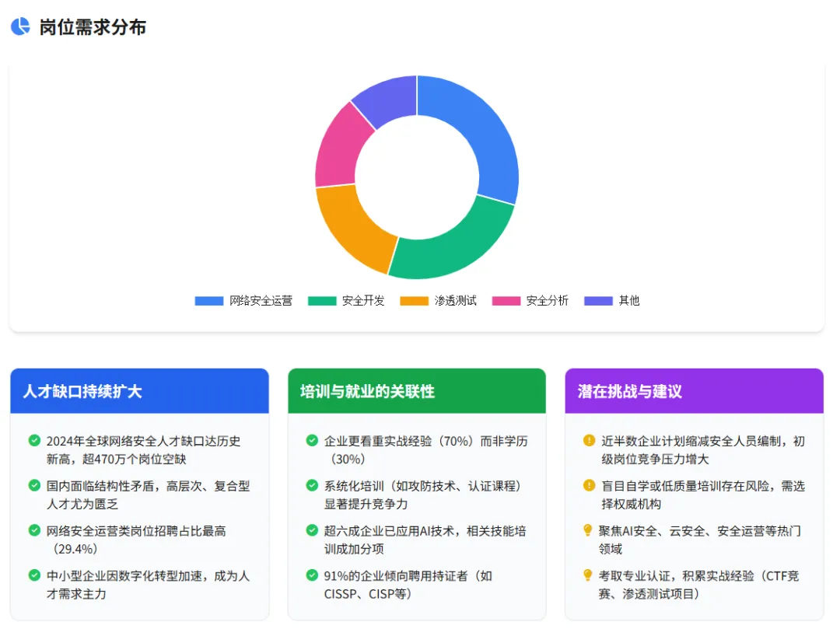This screenshot has width=840, height=629.
Task: Click warning icon next to 近半数企业计划缩减
Action: tap(589, 441)
